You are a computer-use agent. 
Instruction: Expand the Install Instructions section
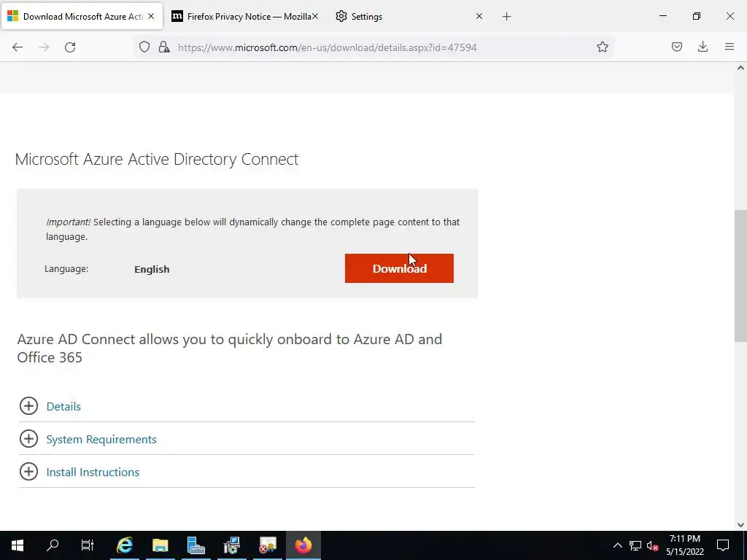(28, 472)
